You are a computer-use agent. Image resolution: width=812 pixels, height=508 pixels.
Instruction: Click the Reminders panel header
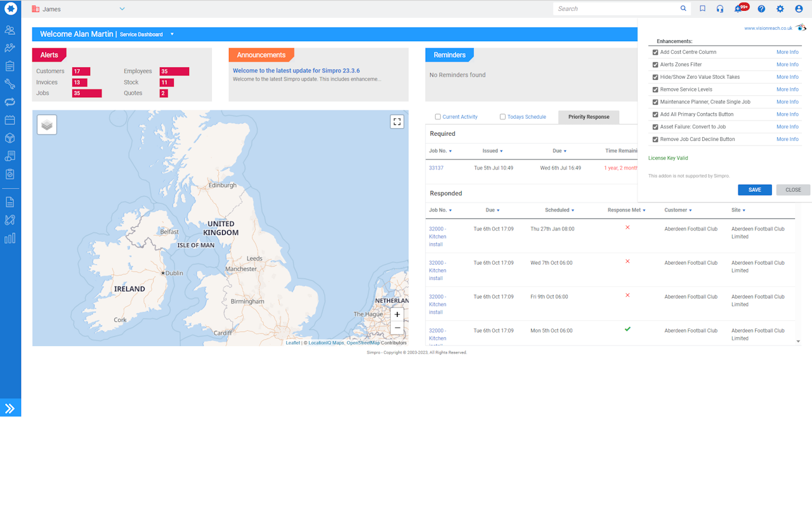[450, 55]
